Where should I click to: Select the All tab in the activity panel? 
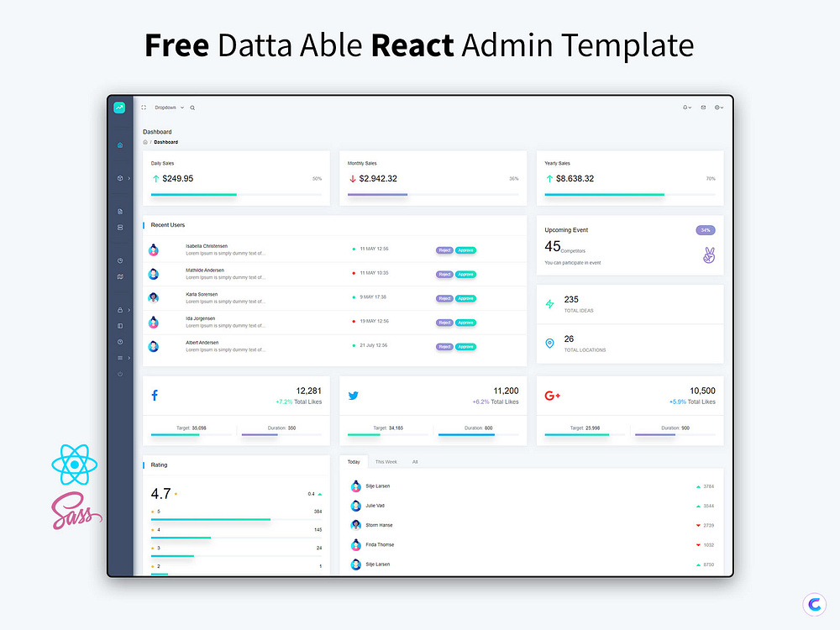coord(413,461)
